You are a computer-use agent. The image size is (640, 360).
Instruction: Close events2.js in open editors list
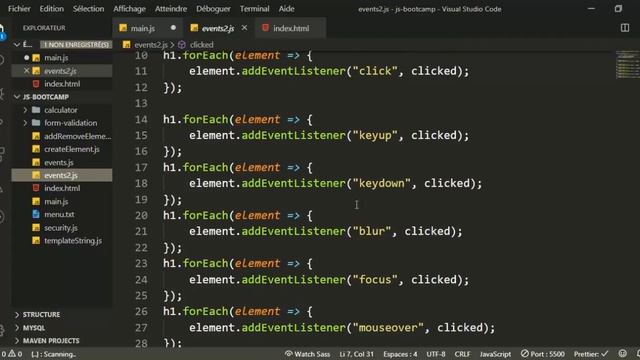[27, 71]
